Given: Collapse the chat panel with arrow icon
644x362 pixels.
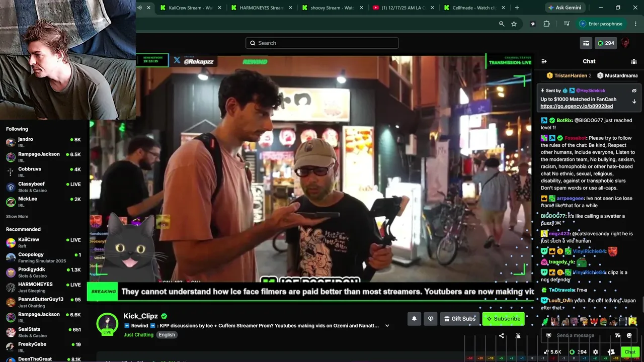Looking at the screenshot, I should (x=544, y=61).
